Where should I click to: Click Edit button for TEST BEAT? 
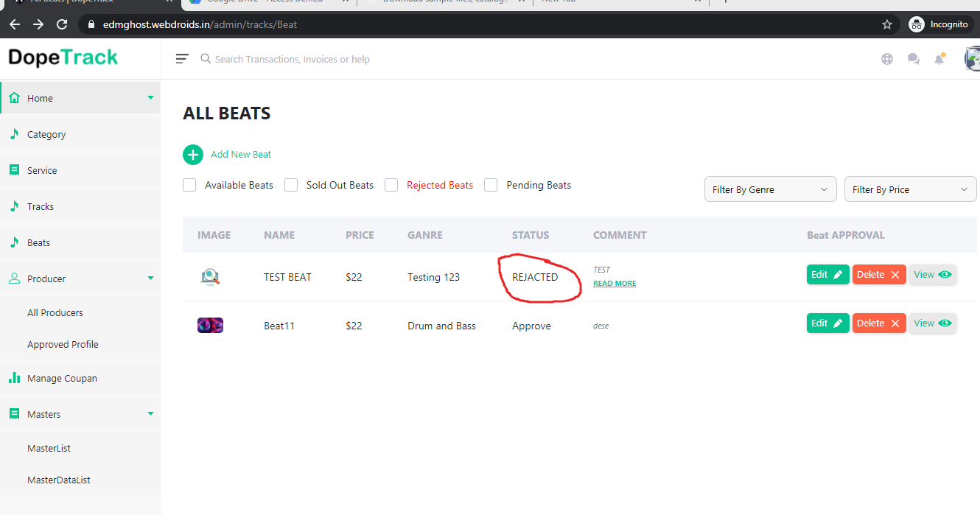pos(828,275)
